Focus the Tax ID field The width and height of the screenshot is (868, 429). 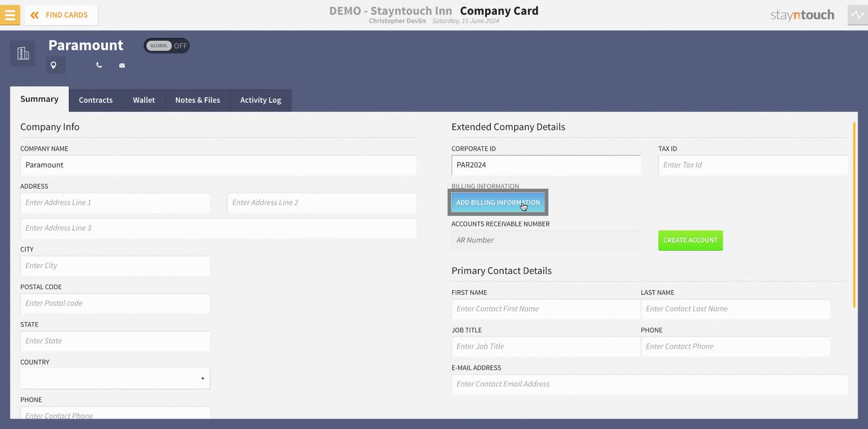point(753,165)
